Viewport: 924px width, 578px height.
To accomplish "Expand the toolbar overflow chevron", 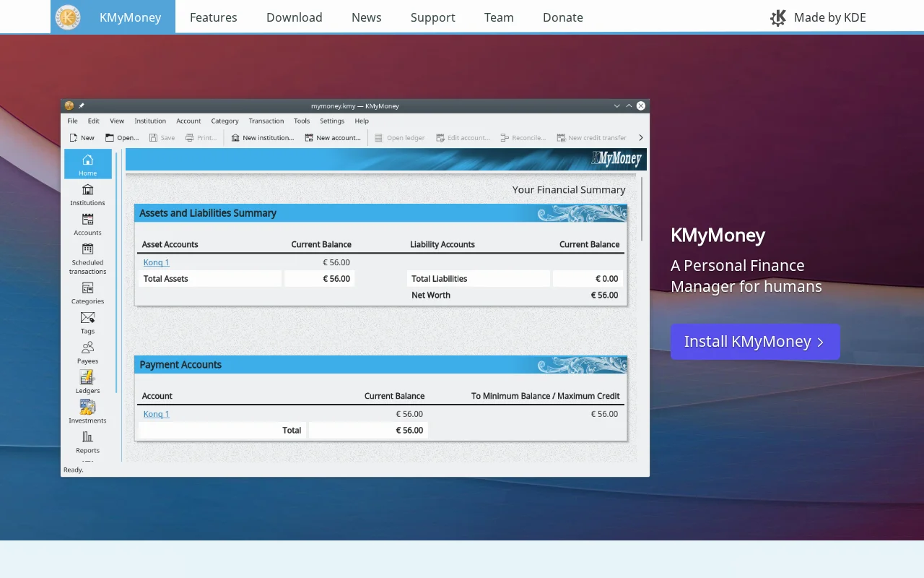I will click(x=640, y=137).
